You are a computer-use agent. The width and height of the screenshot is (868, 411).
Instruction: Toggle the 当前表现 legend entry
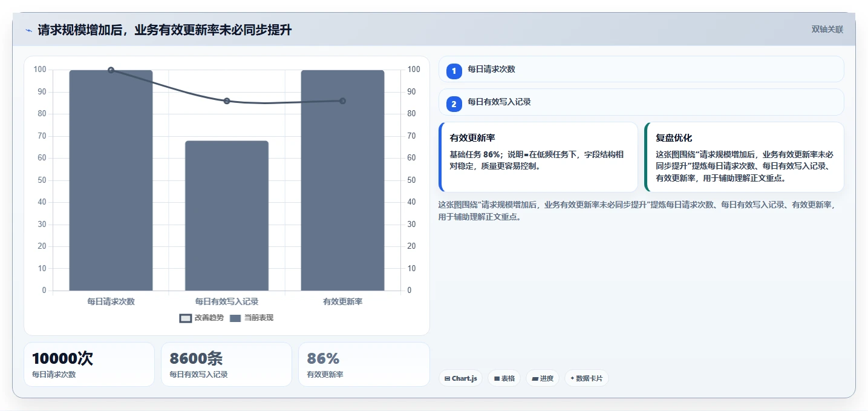(252, 318)
